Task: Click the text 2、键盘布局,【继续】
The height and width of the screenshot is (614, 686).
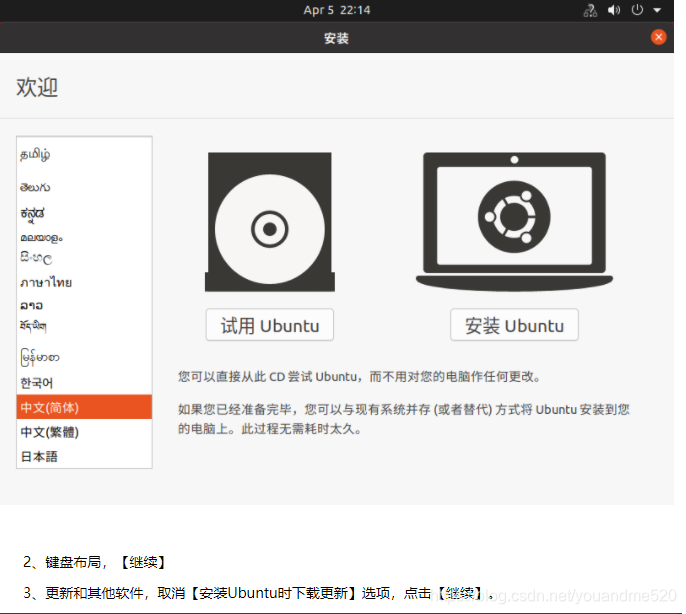Action: pos(94,562)
